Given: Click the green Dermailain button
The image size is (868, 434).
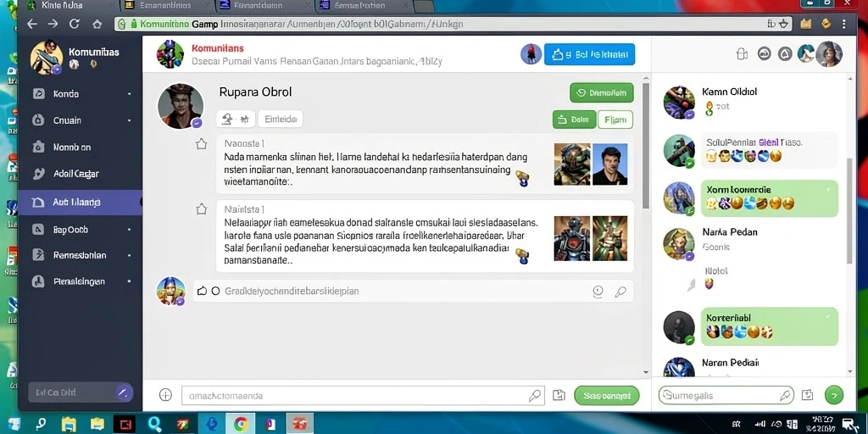Looking at the screenshot, I should pos(602,93).
